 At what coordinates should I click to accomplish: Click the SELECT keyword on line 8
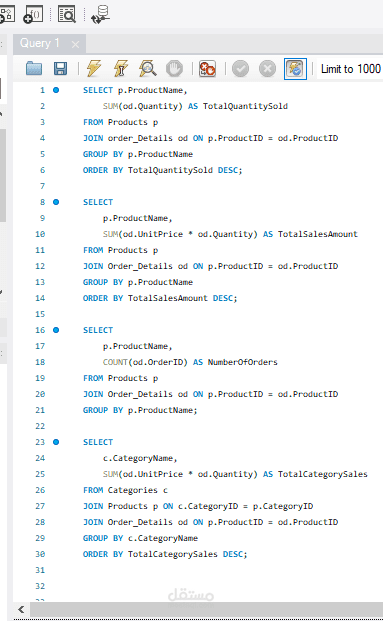point(98,202)
